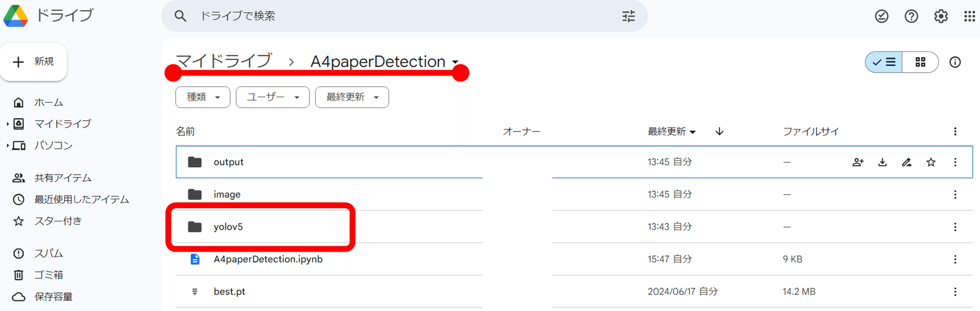Open the settings gear icon
This screenshot has width=980, height=311.
[x=941, y=16]
